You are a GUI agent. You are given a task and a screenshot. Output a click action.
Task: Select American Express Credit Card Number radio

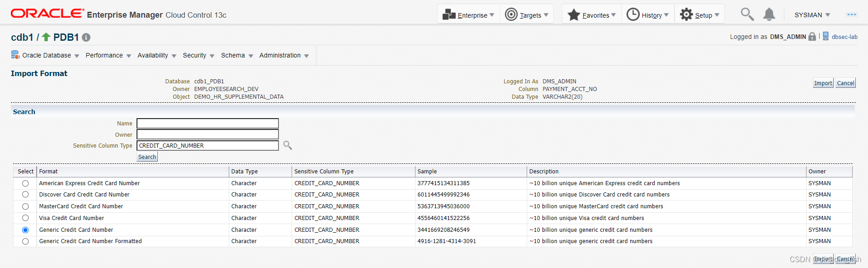pyautogui.click(x=25, y=183)
